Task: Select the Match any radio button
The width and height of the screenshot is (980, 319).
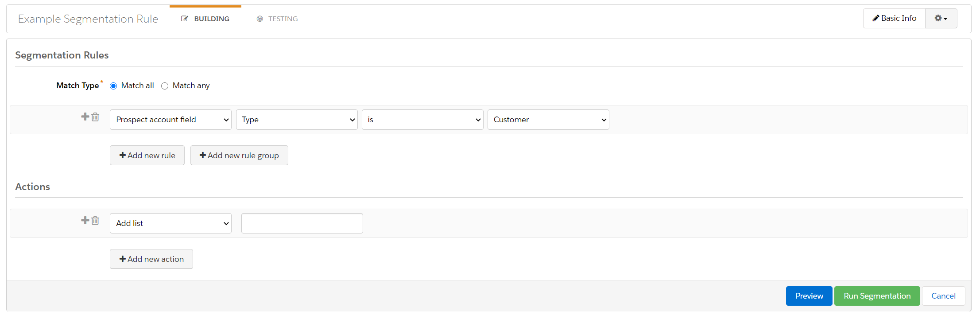Action: click(165, 86)
